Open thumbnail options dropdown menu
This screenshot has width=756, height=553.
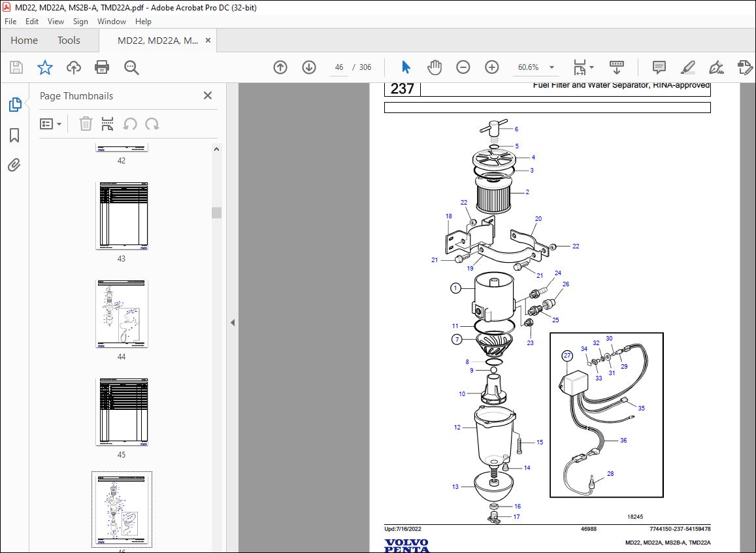(x=50, y=124)
